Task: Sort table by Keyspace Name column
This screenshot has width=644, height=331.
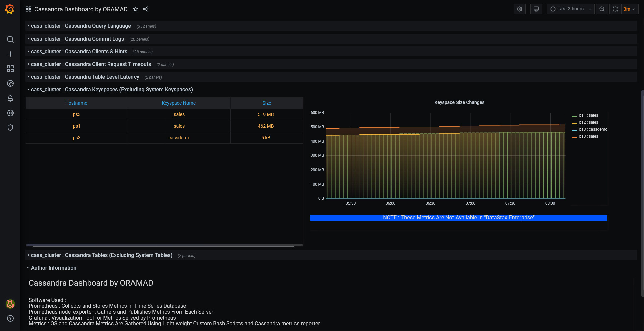Action: [179, 103]
